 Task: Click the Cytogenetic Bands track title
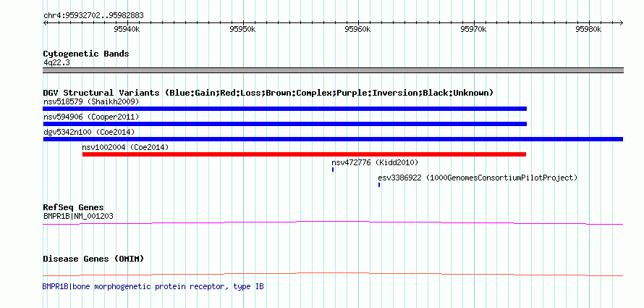(86, 54)
